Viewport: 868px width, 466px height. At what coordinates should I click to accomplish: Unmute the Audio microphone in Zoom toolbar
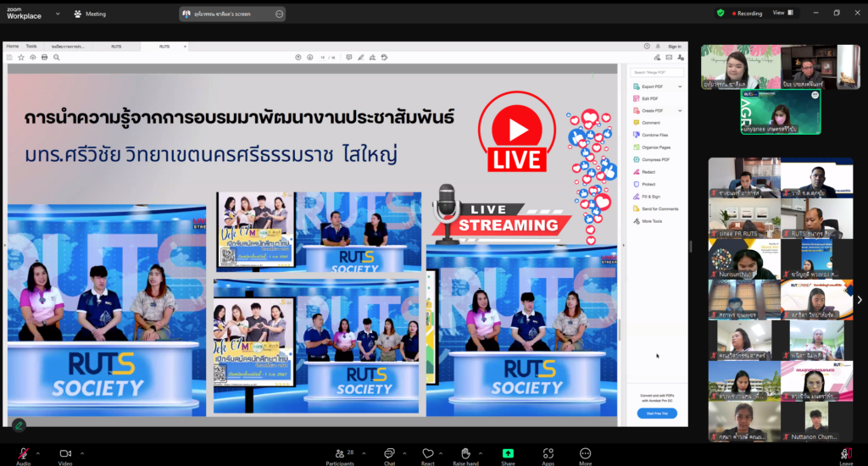[x=23, y=456]
